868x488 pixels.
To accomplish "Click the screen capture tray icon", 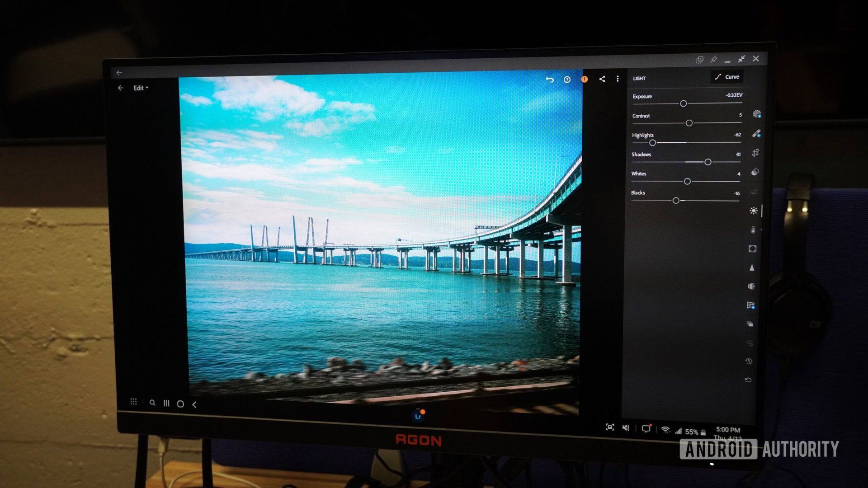I will [610, 427].
